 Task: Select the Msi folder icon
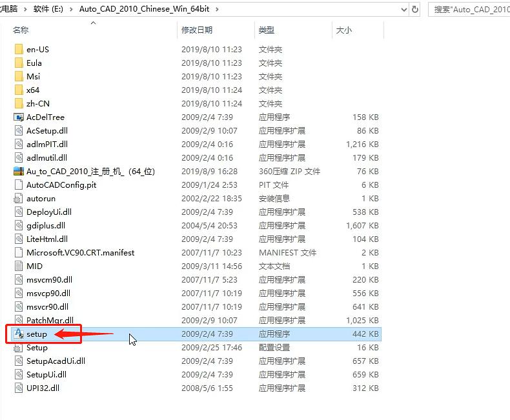(19, 76)
